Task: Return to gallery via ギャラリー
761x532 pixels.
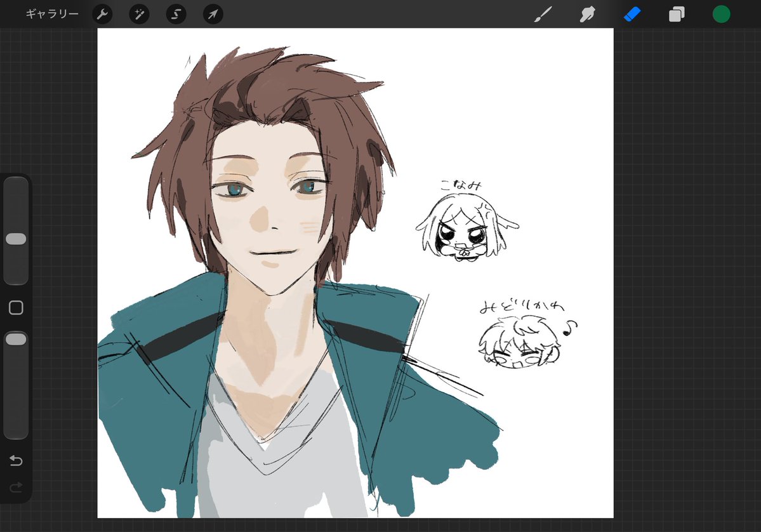Action: (x=52, y=14)
